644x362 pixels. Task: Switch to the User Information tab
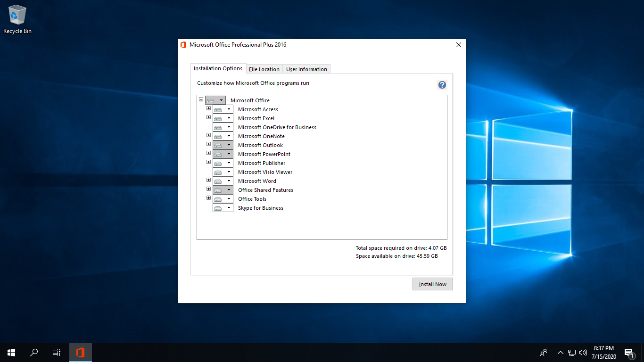306,69
